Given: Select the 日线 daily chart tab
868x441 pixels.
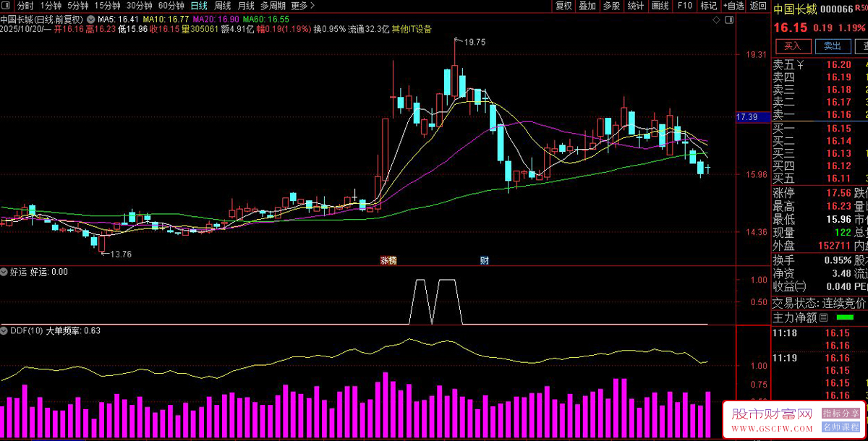Looking at the screenshot, I should click(199, 6).
